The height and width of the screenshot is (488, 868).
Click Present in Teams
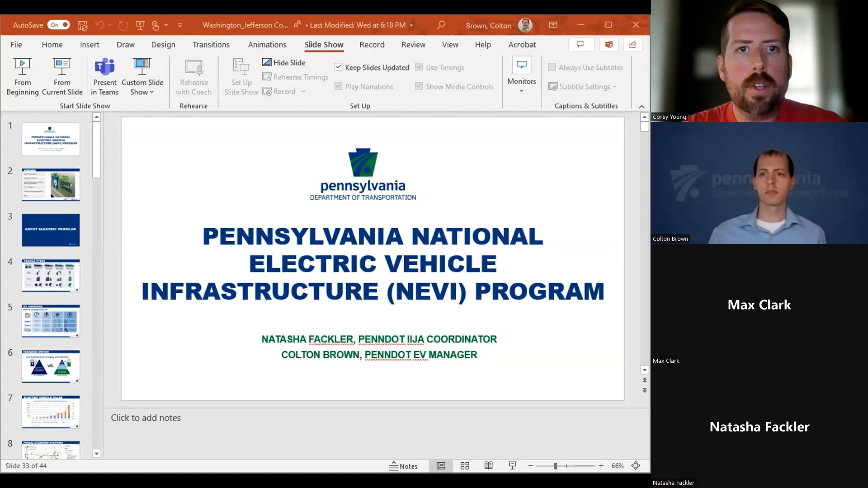pos(105,77)
